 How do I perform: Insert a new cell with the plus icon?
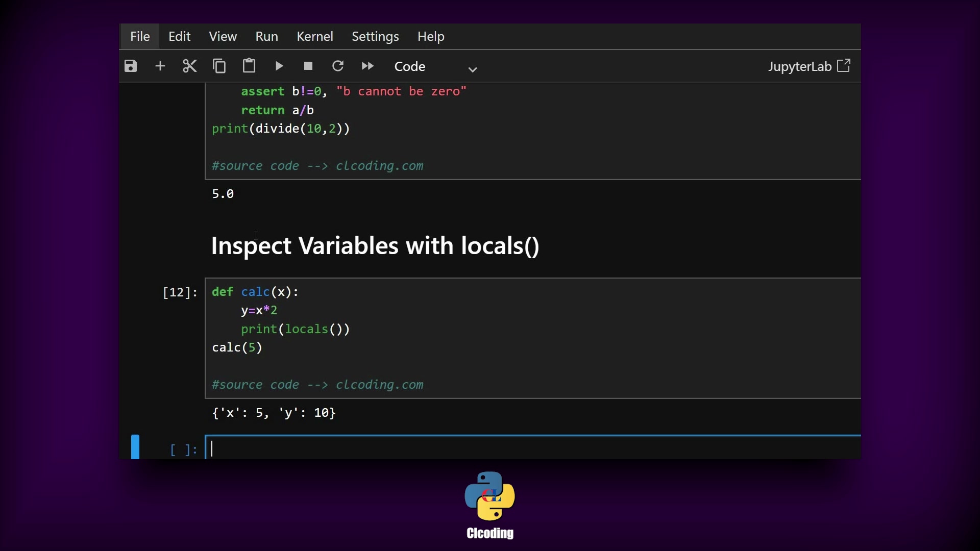160,66
